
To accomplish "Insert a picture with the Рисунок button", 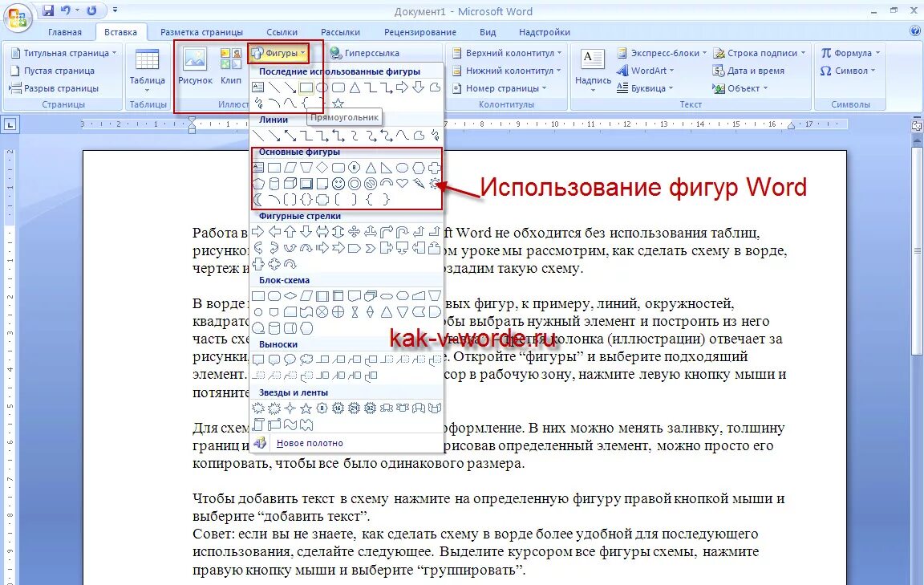I will (195, 67).
